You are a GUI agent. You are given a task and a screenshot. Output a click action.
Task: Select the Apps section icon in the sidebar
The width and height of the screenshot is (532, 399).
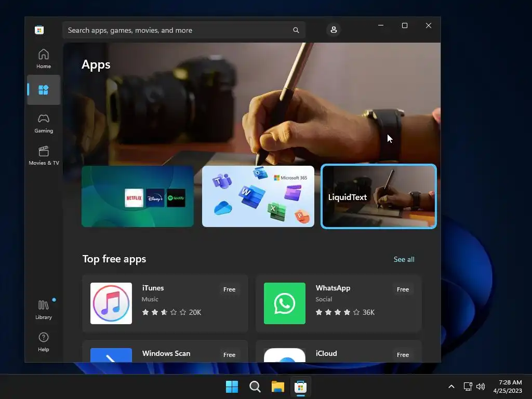pyautogui.click(x=44, y=90)
